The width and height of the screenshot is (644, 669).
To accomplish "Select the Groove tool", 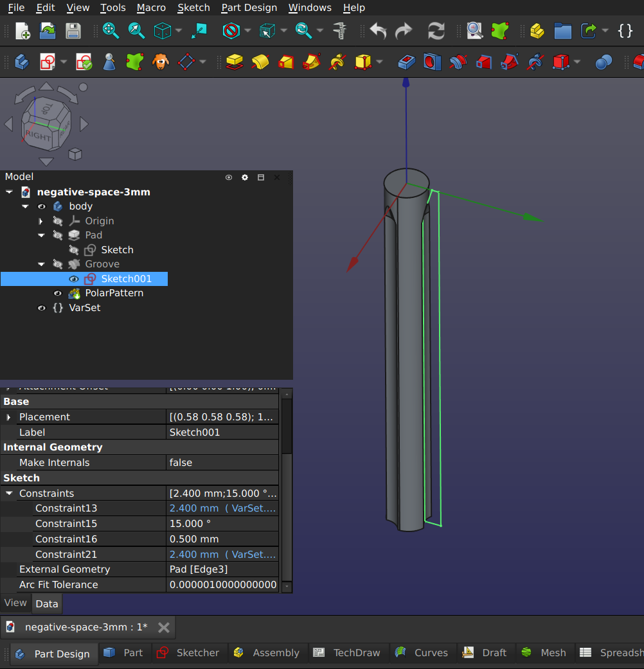I will (x=458, y=62).
